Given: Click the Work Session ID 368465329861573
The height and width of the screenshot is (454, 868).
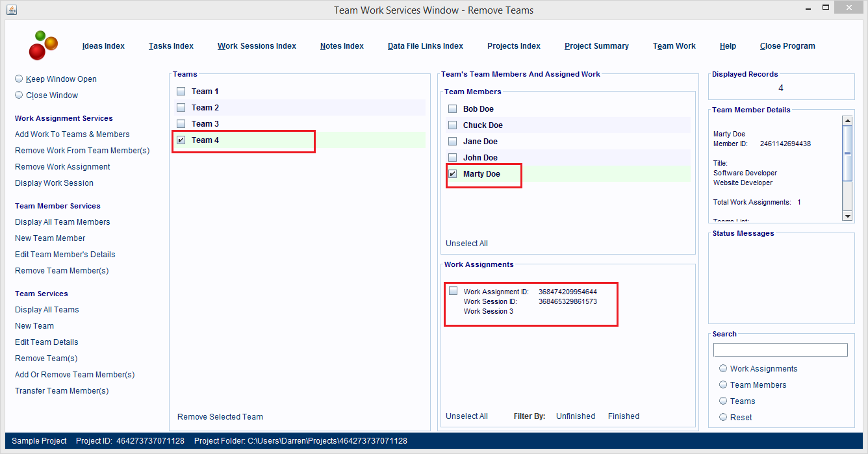Looking at the screenshot, I should 568,302.
